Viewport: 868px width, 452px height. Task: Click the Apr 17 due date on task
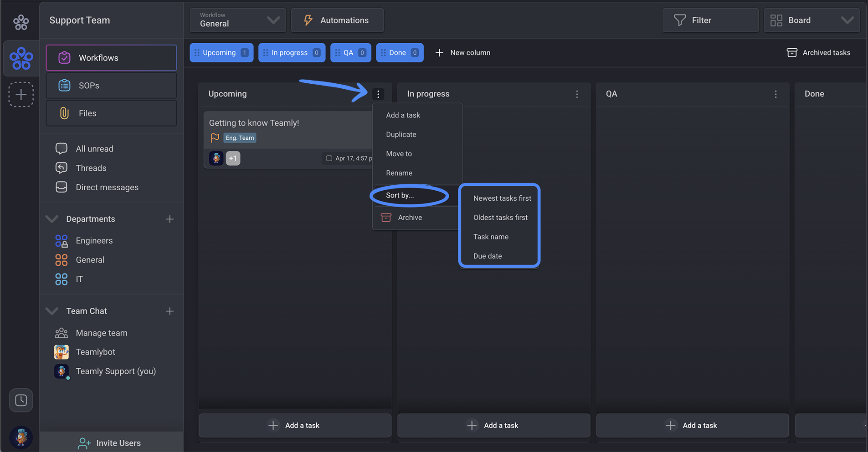349,158
